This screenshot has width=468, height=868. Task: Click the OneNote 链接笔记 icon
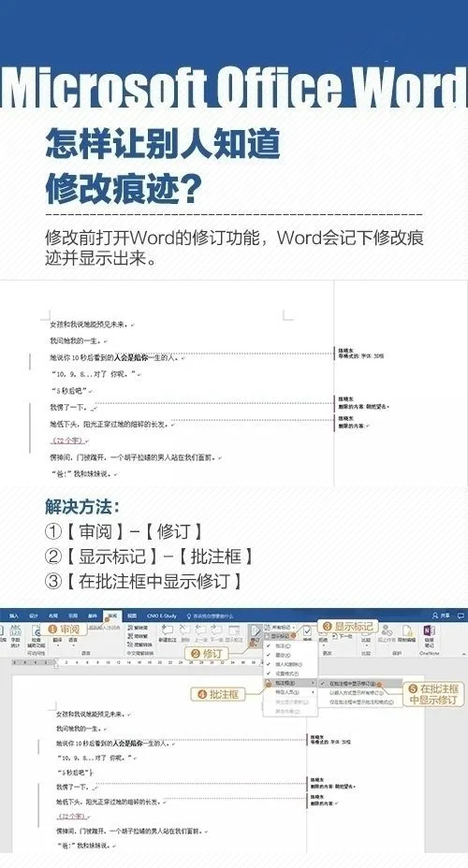pos(429,637)
